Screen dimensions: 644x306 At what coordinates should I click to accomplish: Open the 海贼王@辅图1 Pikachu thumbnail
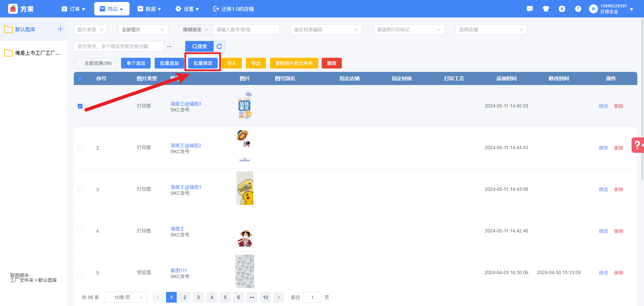pyautogui.click(x=245, y=188)
